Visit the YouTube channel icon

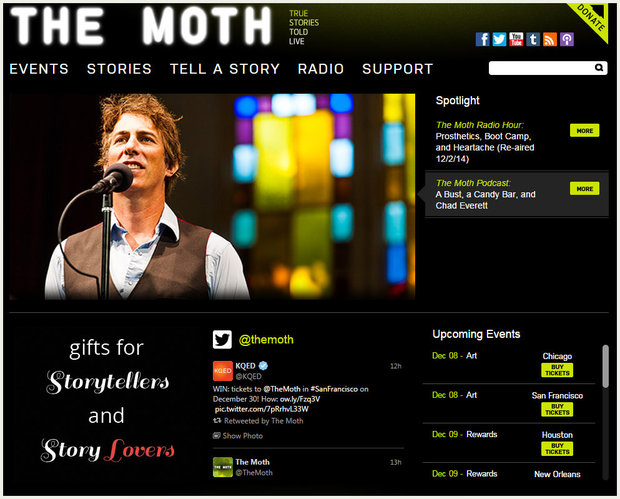pos(516,40)
